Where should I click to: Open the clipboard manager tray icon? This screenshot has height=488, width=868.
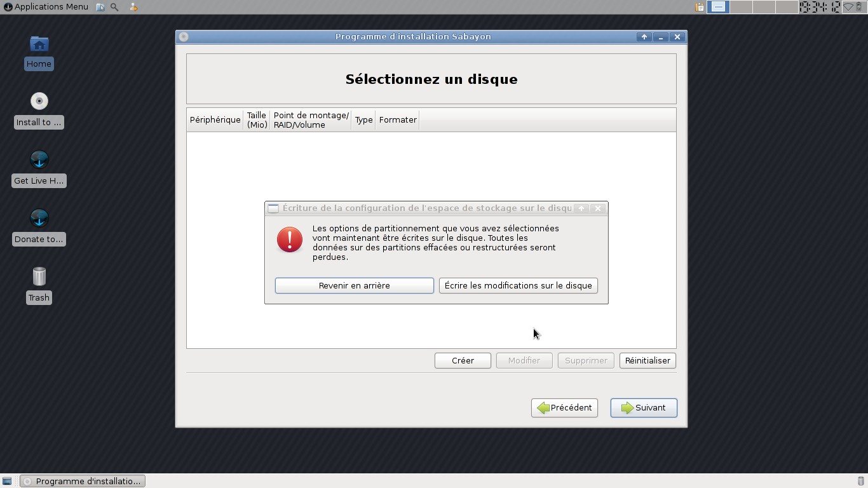coord(700,7)
